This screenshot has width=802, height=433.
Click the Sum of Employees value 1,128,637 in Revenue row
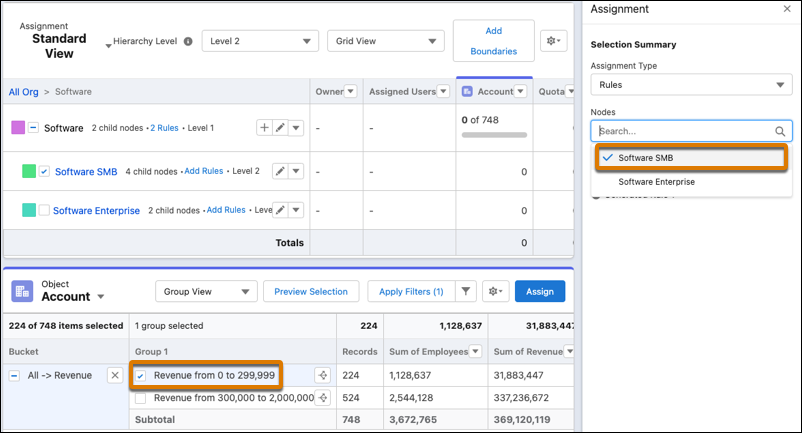coord(410,375)
